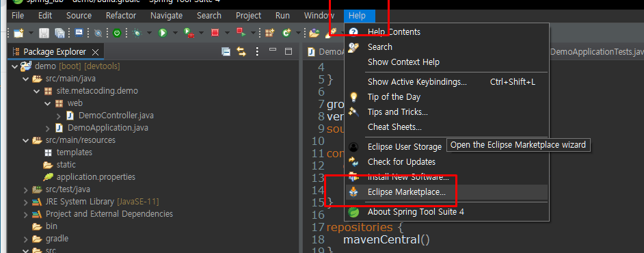This screenshot has height=253, width=644.
Task: Expand DemoApplication.java in the tree
Action: tap(48, 128)
